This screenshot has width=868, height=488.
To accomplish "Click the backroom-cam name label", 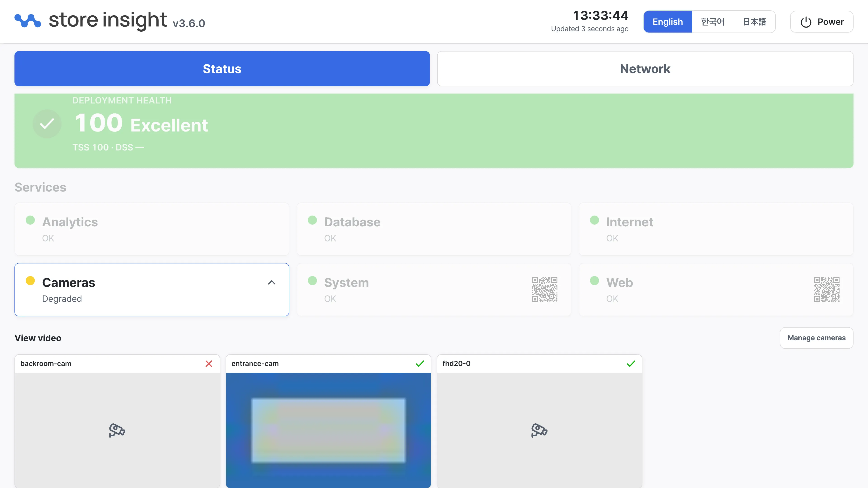I will tap(46, 364).
